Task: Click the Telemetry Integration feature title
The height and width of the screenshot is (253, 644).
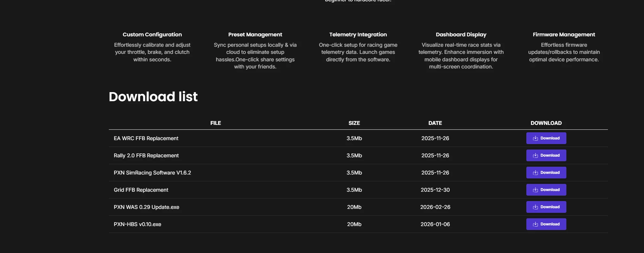Action: click(358, 34)
